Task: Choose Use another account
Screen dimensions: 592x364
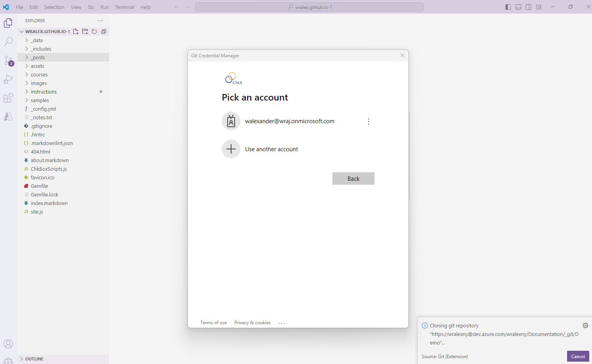Action: point(298,149)
